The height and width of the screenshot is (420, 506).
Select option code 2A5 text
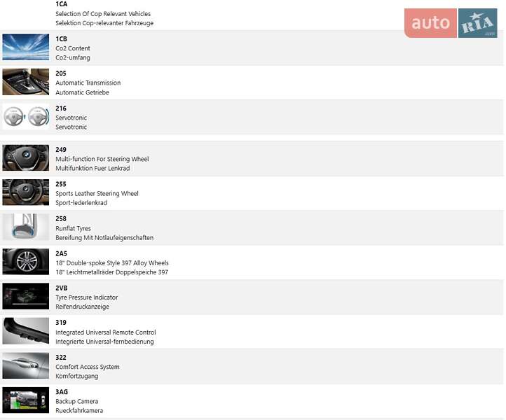pyautogui.click(x=62, y=253)
